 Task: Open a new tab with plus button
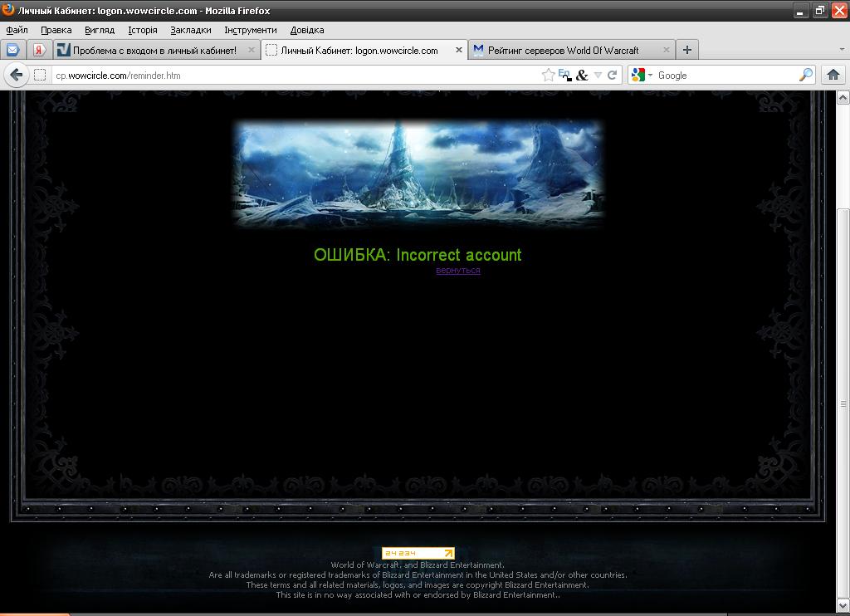click(x=686, y=50)
